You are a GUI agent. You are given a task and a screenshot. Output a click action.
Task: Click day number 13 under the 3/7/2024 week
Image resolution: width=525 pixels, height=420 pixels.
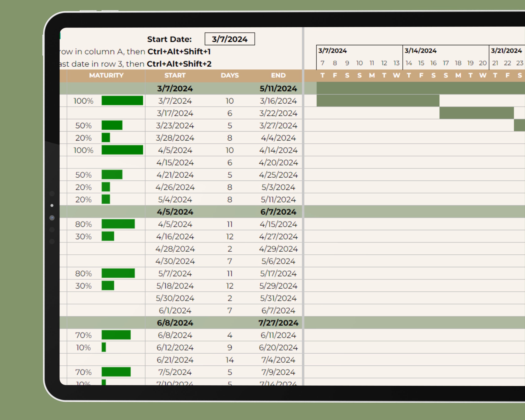(396, 63)
